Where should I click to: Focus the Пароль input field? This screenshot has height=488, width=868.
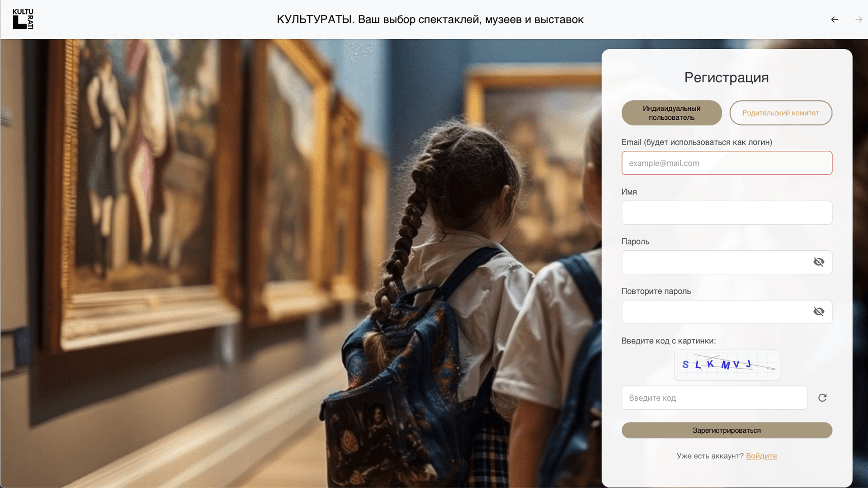(717, 263)
